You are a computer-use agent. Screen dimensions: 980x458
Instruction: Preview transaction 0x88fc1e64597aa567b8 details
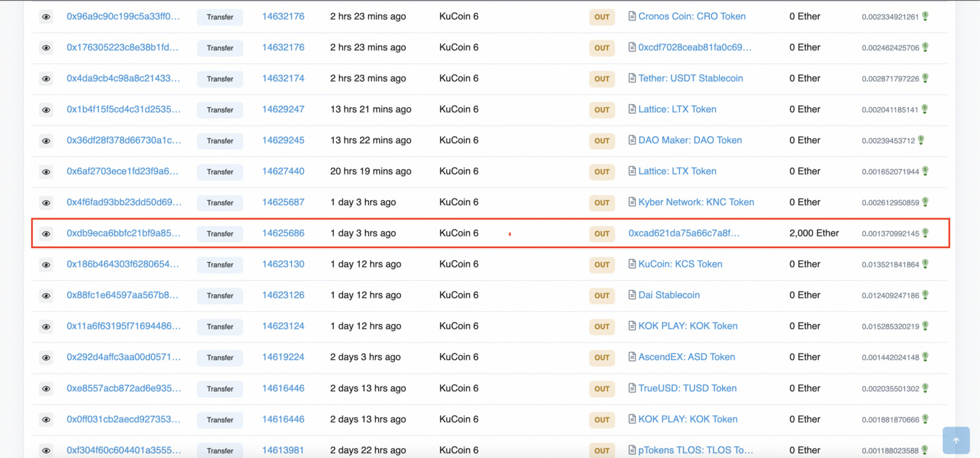click(46, 296)
